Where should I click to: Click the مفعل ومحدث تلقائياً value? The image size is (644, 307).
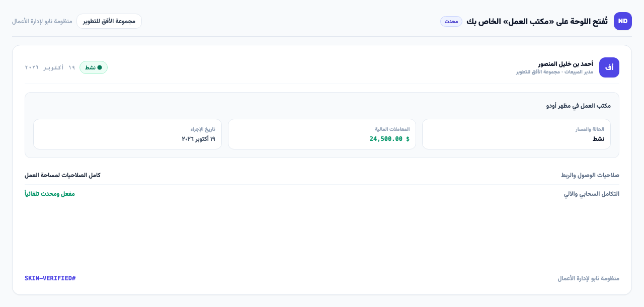50,194
